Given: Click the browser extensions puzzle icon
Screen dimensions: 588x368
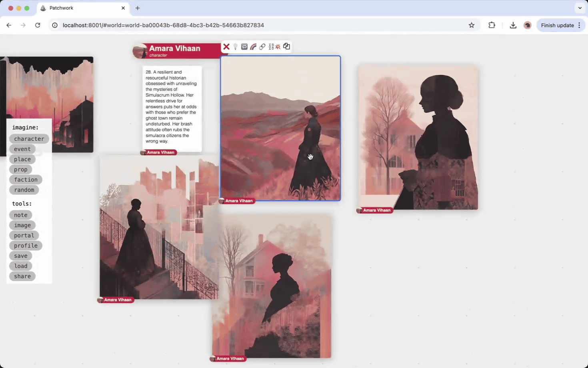Looking at the screenshot, I should pos(492,25).
